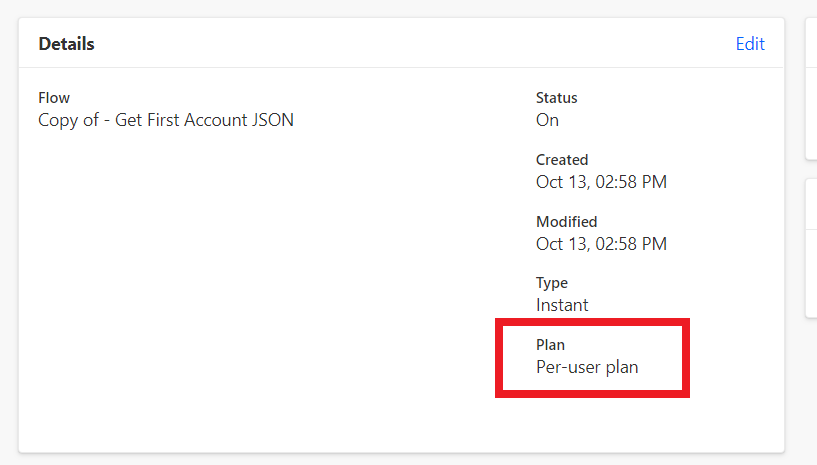This screenshot has height=465, width=817.
Task: Click the date value under Modified
Action: [601, 244]
